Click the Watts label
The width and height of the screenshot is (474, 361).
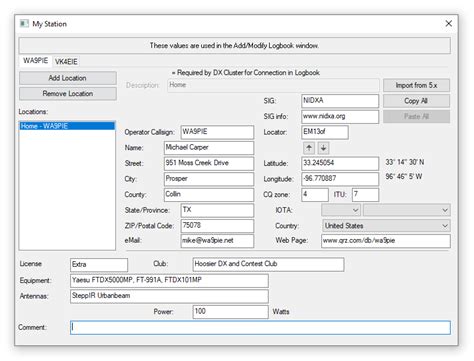coord(281,312)
